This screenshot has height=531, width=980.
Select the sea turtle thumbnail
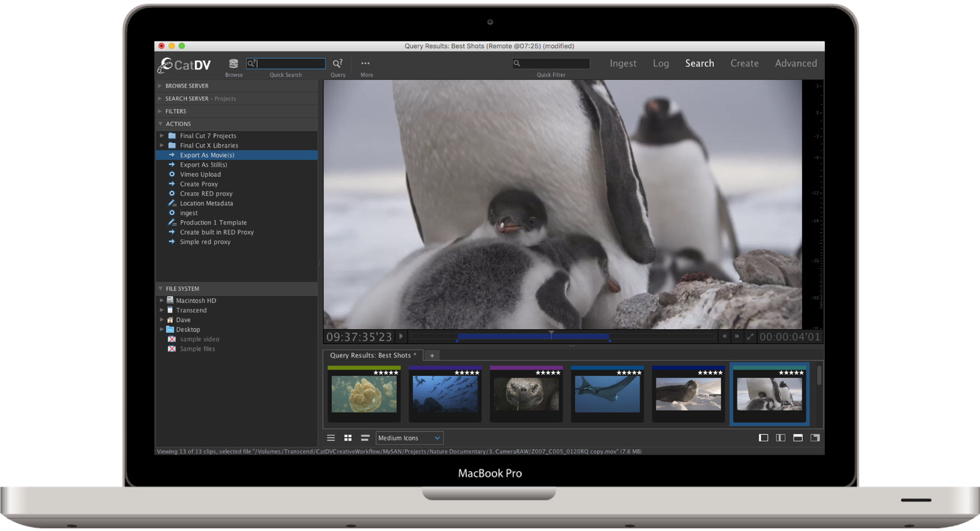tap(526, 394)
